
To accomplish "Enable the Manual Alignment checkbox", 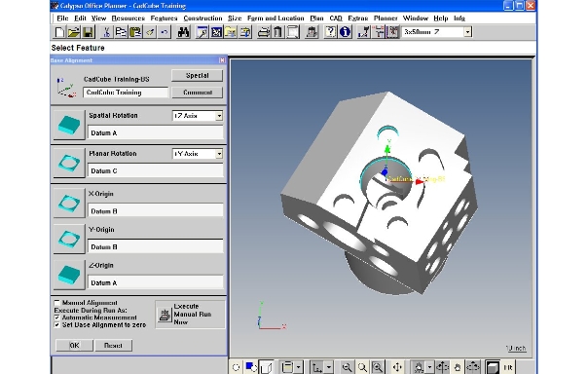I will (x=57, y=302).
